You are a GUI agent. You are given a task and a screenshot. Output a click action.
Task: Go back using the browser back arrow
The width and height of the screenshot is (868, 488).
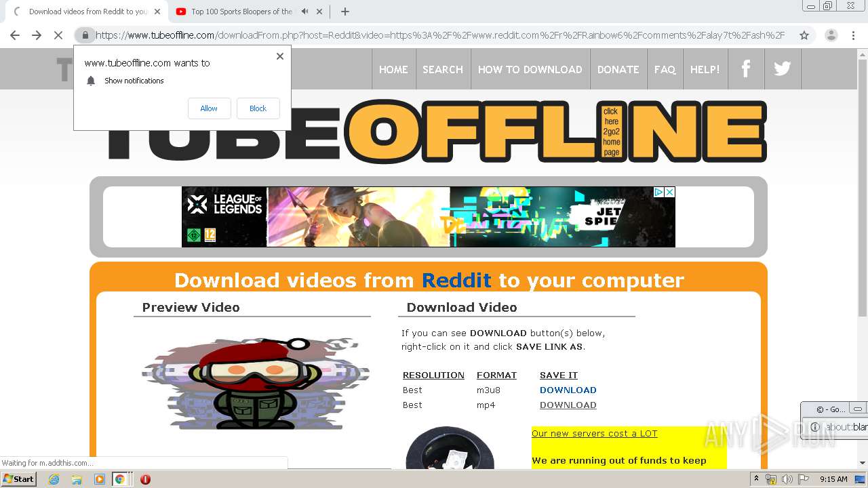15,35
